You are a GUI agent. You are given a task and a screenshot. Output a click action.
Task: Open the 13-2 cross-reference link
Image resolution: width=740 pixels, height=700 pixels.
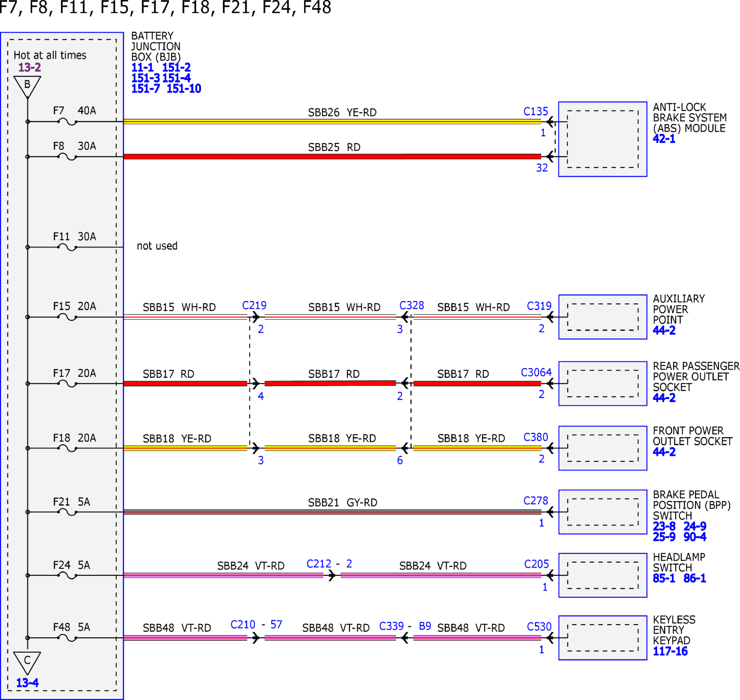[30, 67]
